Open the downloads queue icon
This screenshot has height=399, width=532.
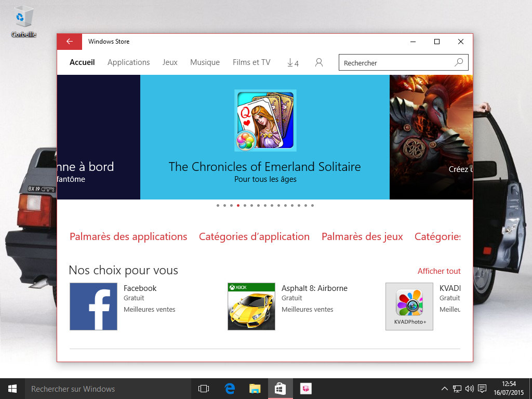292,63
